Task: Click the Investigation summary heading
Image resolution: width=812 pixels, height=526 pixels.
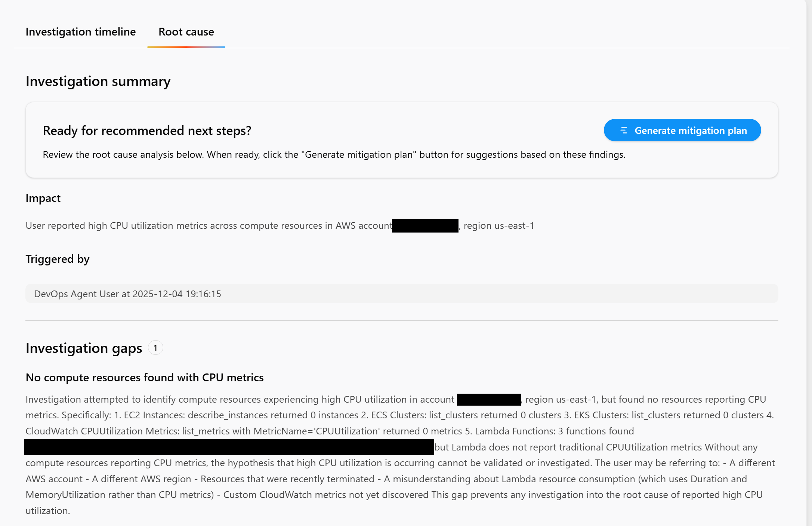Action: [98, 81]
